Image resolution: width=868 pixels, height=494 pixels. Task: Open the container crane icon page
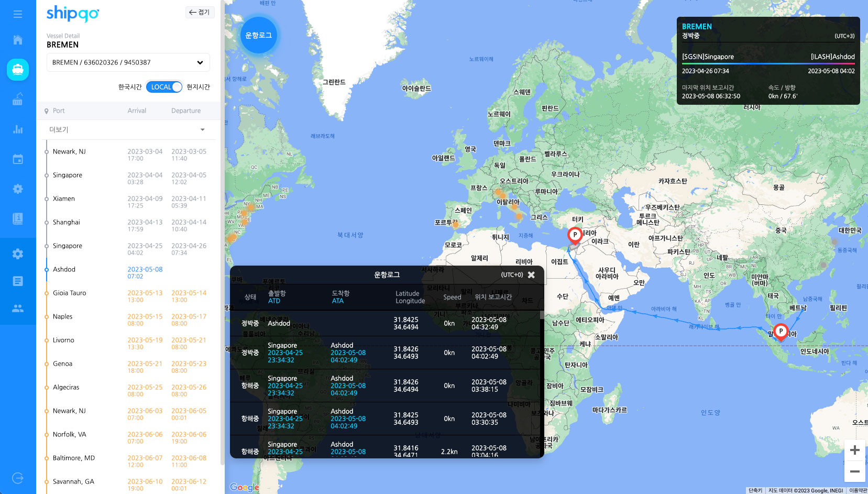coord(18,99)
